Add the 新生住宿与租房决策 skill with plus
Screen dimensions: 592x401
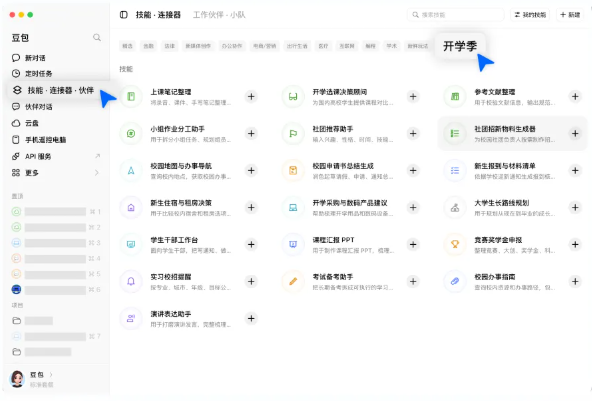point(251,208)
